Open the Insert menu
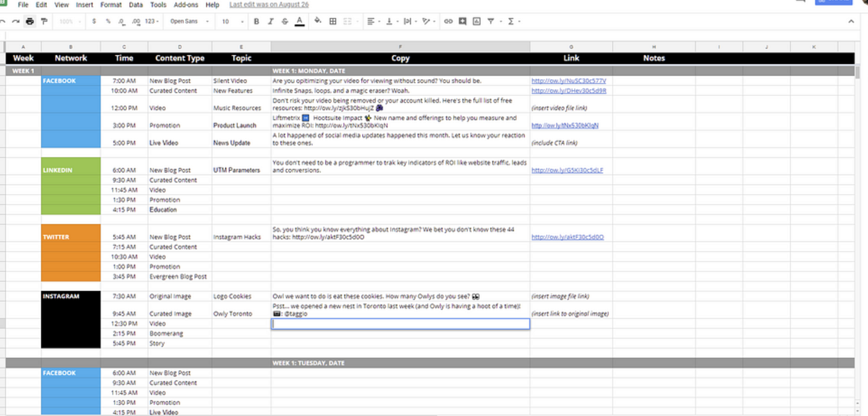The width and height of the screenshot is (868, 416). (x=84, y=5)
